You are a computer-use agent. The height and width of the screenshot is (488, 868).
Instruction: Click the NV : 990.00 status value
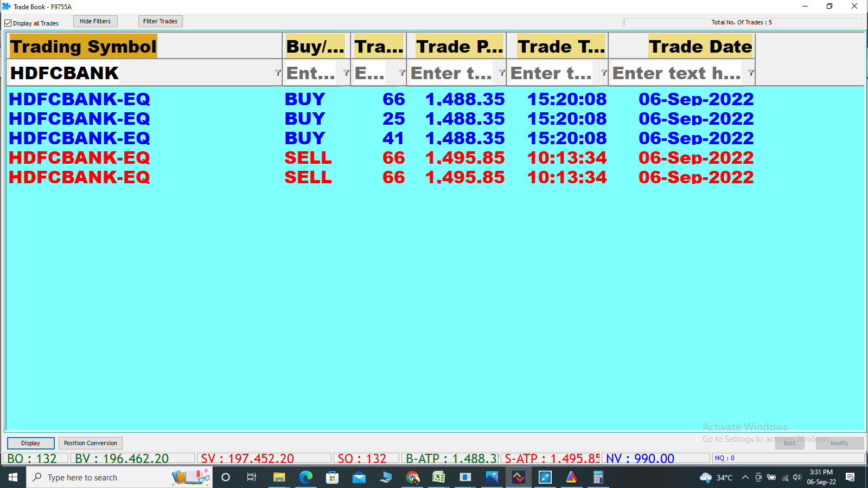click(656, 458)
